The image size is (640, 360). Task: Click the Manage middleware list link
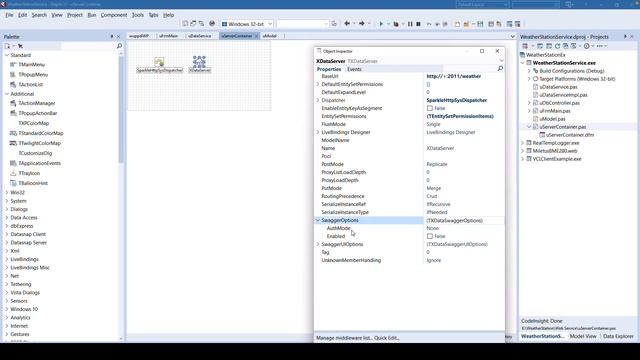click(344, 338)
